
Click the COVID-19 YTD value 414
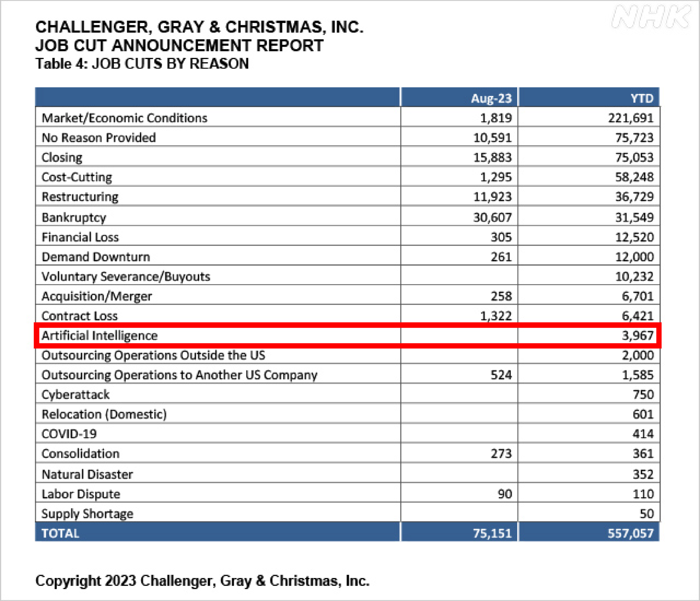tap(643, 434)
